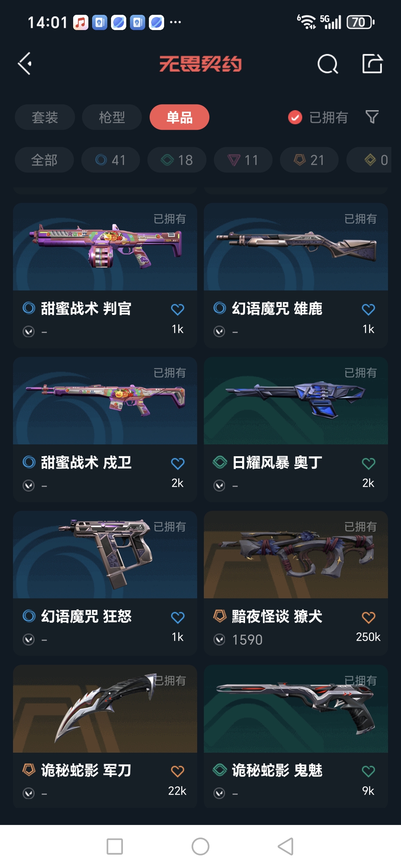The width and height of the screenshot is (401, 868).
Task: Tap the back arrow icon
Action: pos(25,64)
